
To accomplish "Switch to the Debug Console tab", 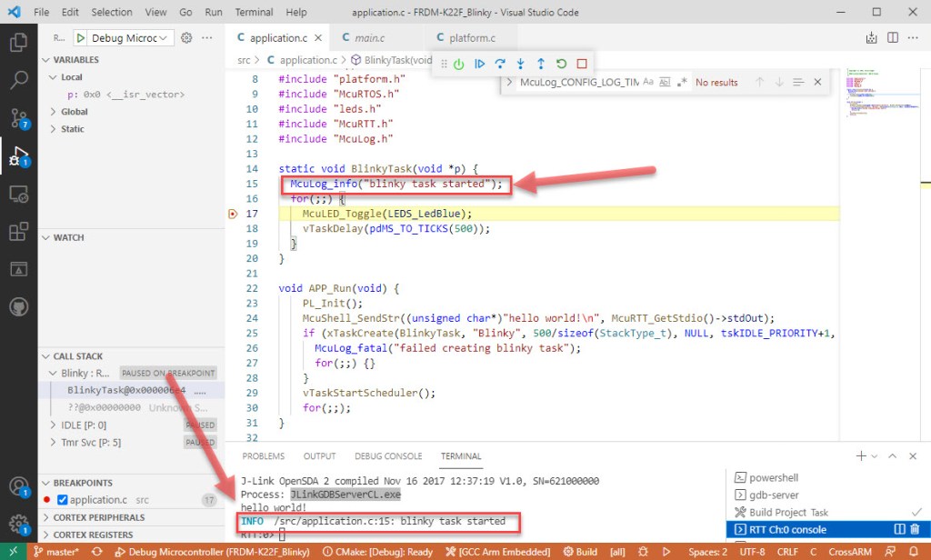I will point(388,456).
